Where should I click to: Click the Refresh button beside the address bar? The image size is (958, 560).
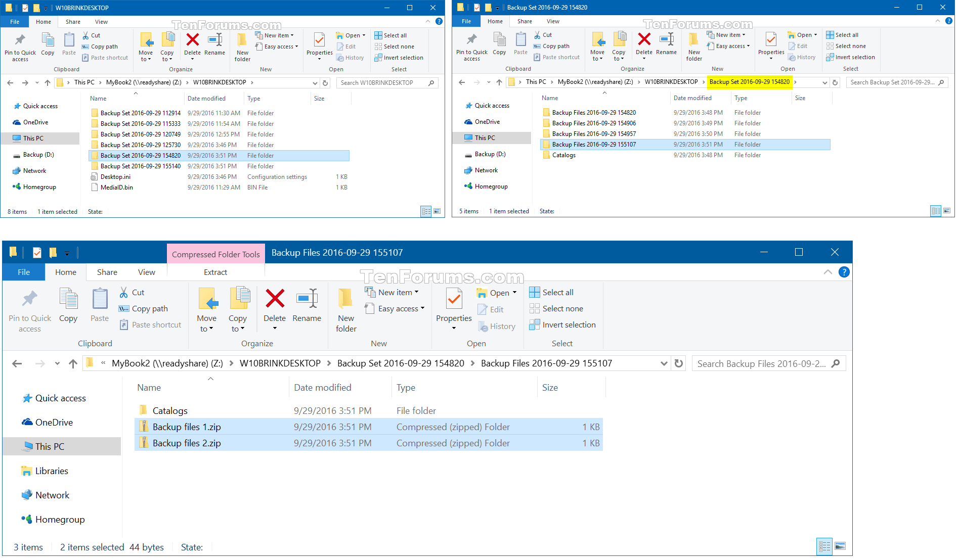coord(678,363)
